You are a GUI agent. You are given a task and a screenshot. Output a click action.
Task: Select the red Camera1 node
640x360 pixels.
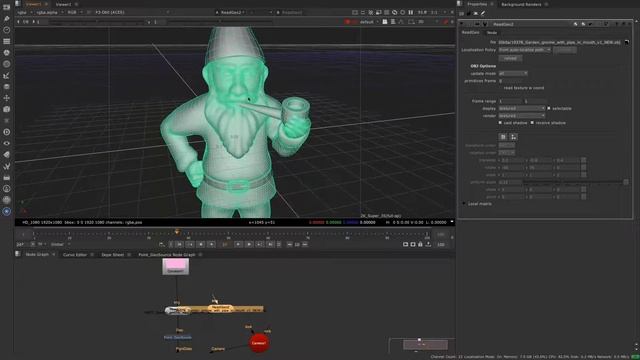(x=259, y=343)
